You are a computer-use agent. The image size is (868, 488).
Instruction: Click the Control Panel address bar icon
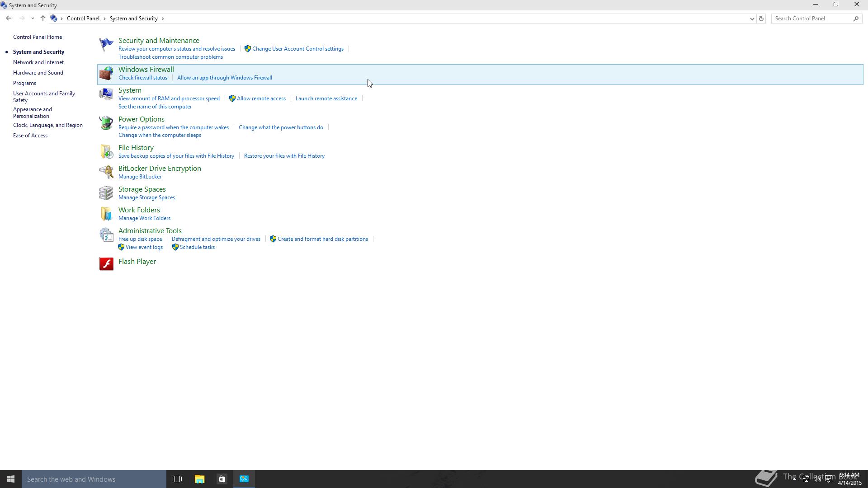pos(54,19)
